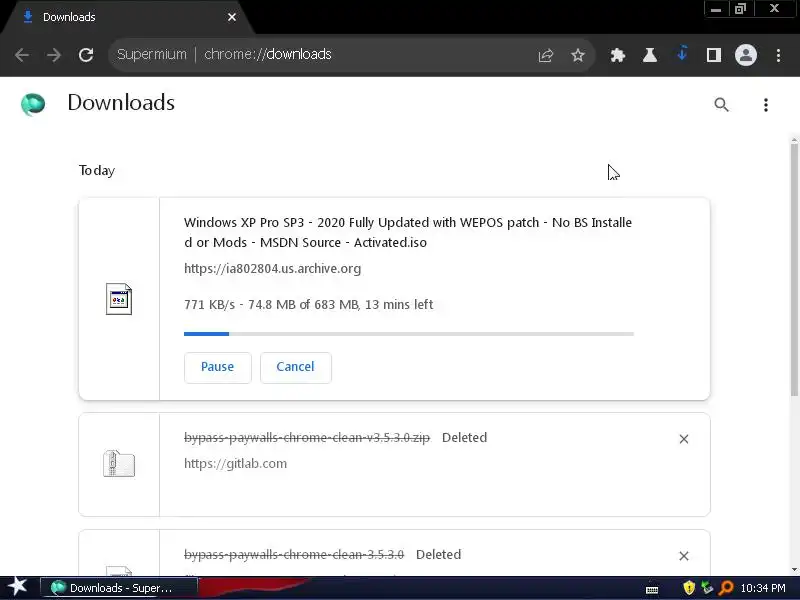Share this page via address bar icon

pos(545,55)
